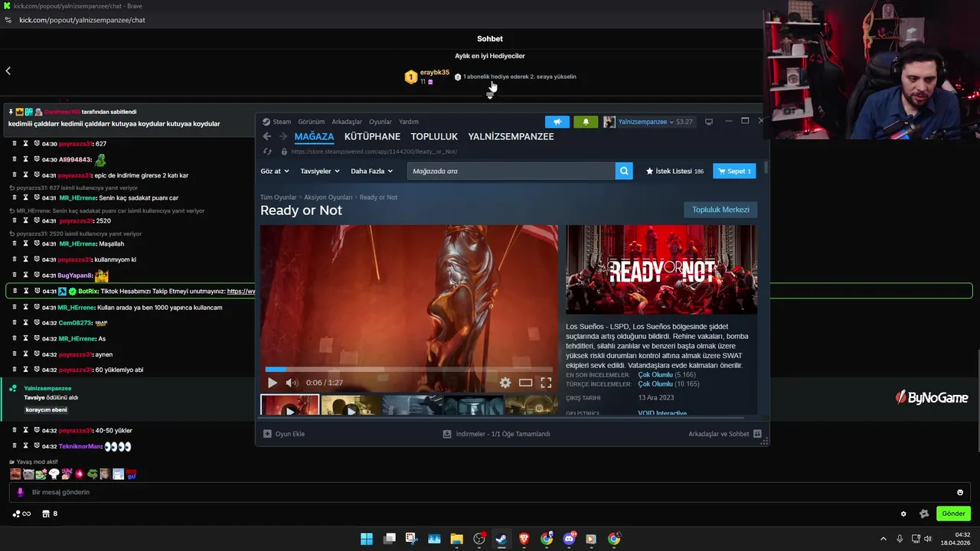Open the Arkadaşlar menu

(x=347, y=122)
